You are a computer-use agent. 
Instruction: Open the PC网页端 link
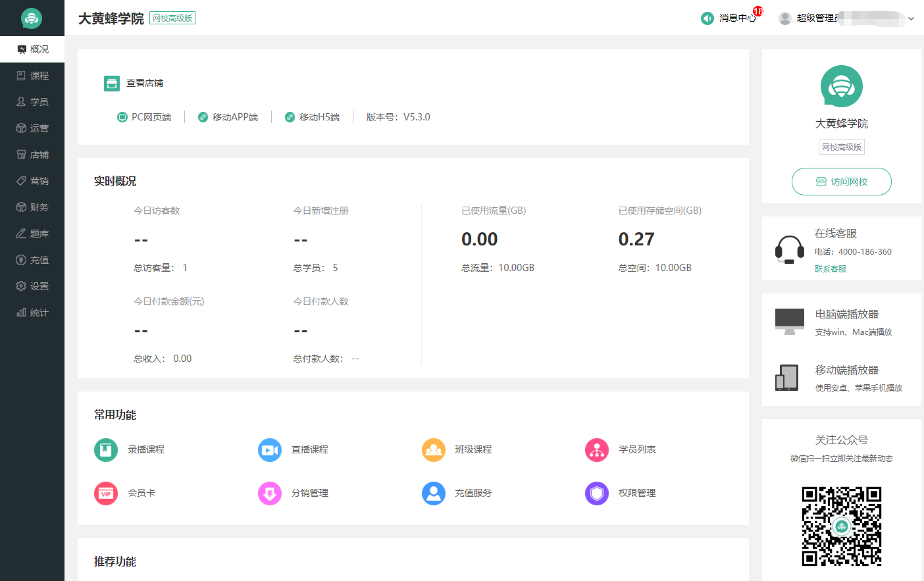point(151,117)
